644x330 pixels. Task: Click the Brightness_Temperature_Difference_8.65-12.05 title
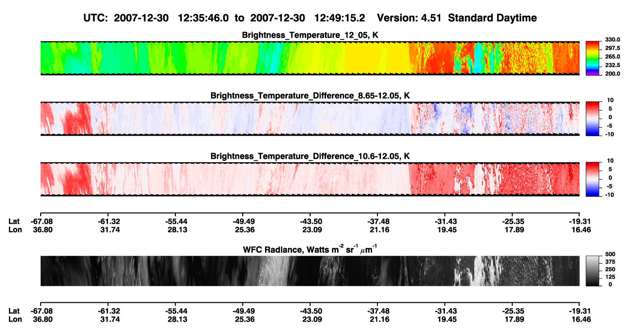(x=310, y=95)
